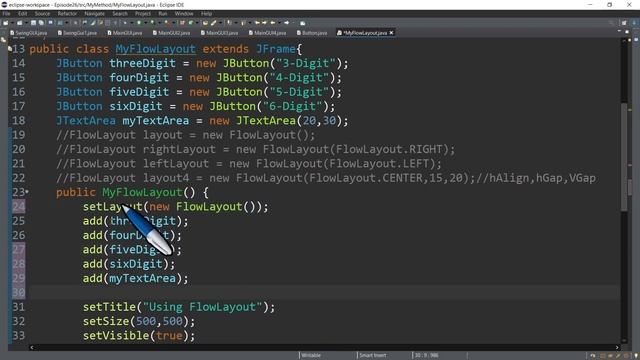Click the horizontal scrollbar left arrow

(32, 347)
